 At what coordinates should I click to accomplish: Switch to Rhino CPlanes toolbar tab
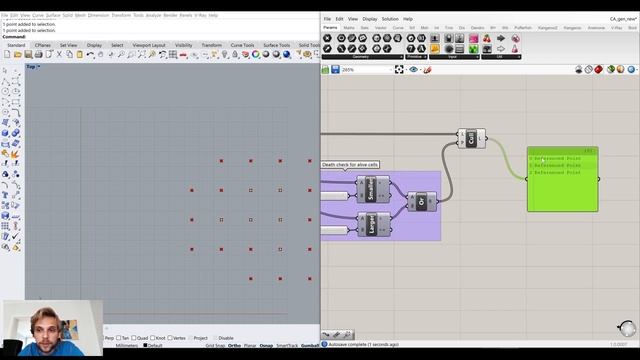tap(43, 45)
